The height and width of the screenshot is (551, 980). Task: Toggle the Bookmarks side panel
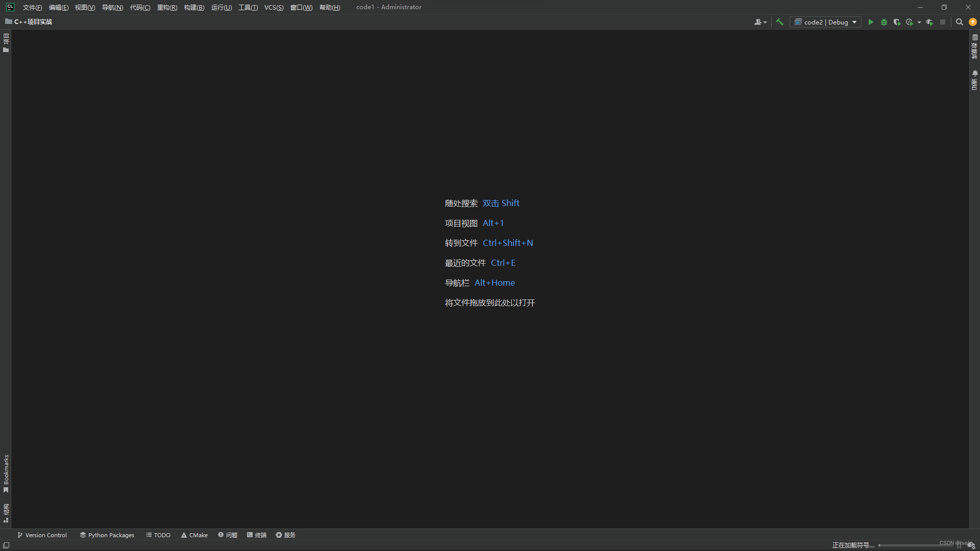point(6,473)
